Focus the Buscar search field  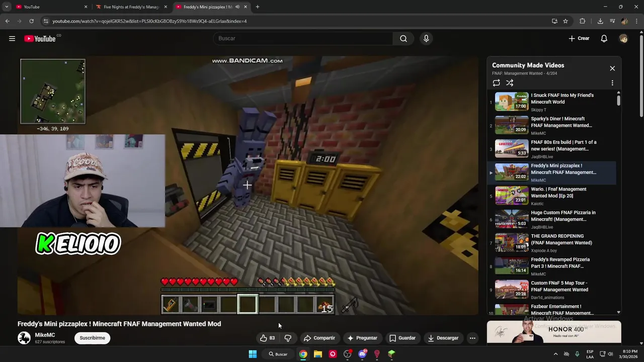(303, 38)
